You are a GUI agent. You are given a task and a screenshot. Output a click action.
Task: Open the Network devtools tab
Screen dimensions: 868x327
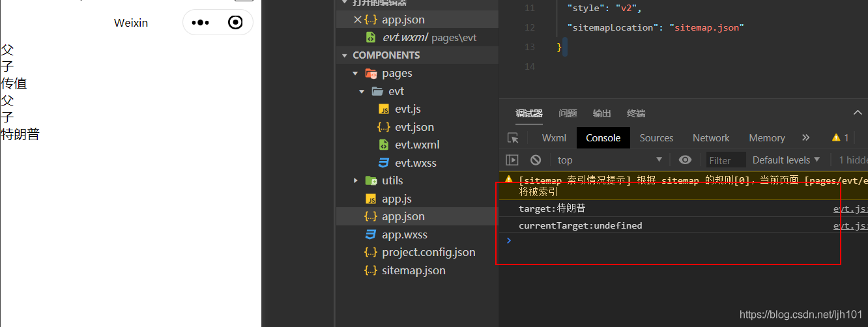point(711,138)
